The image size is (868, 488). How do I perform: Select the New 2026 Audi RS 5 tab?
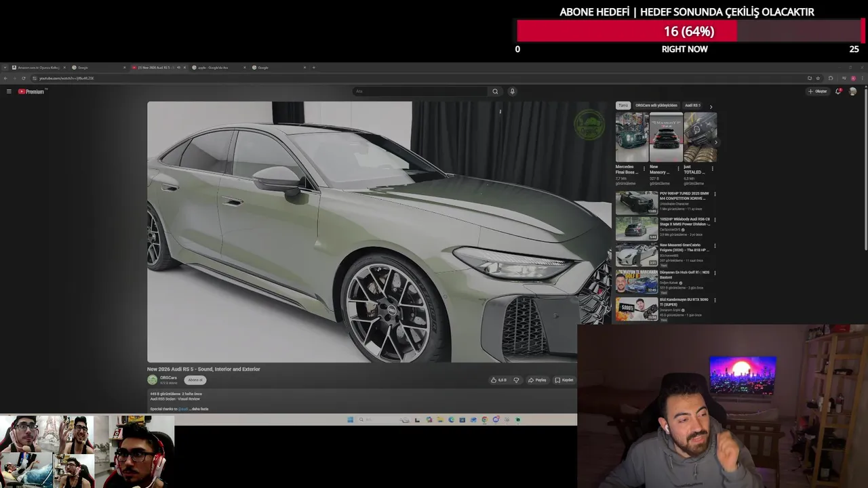[157, 67]
